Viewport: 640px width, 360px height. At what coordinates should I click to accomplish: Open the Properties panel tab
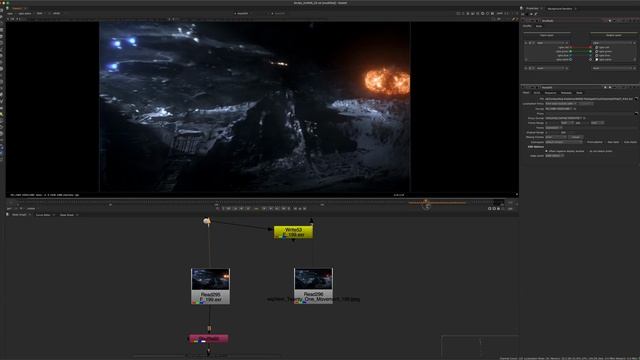point(532,8)
